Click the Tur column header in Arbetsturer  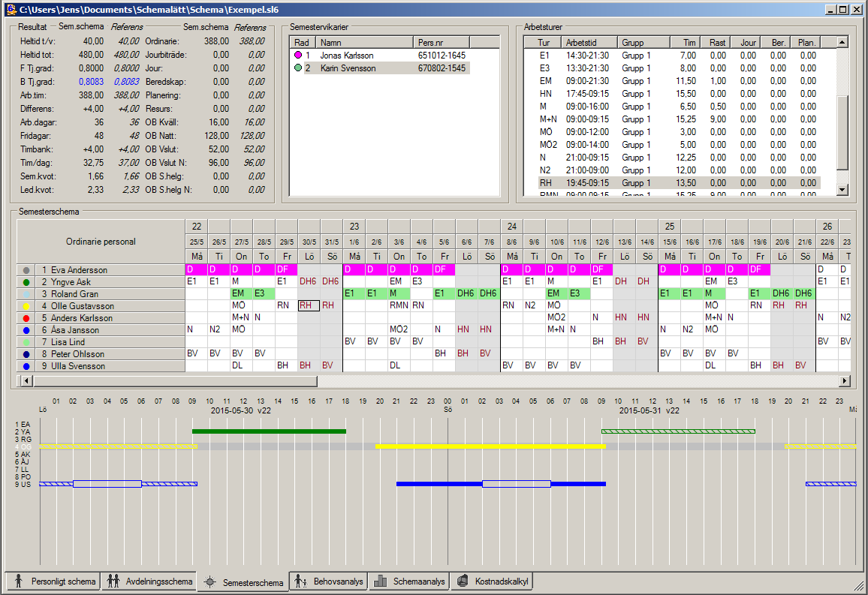pos(543,43)
